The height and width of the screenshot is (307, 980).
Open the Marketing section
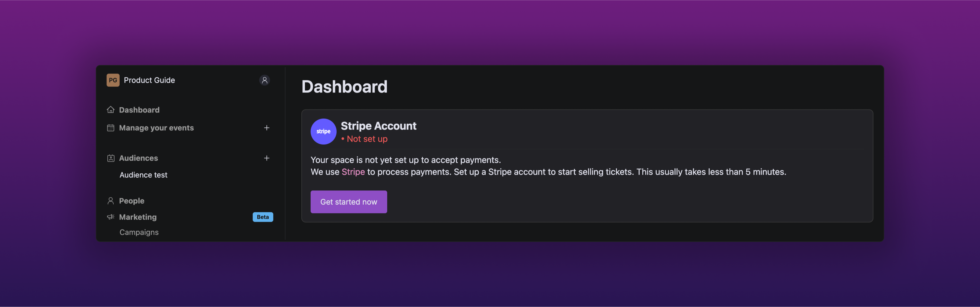pyautogui.click(x=138, y=217)
